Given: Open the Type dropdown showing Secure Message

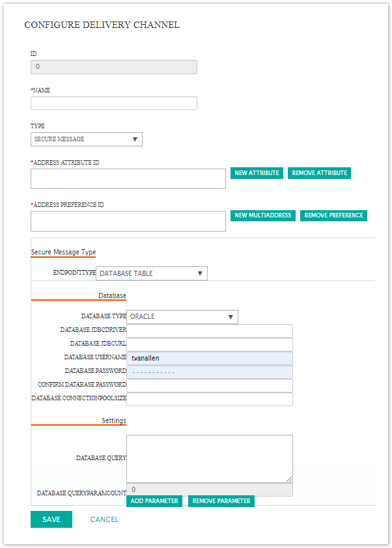Looking at the screenshot, I should click(x=86, y=139).
